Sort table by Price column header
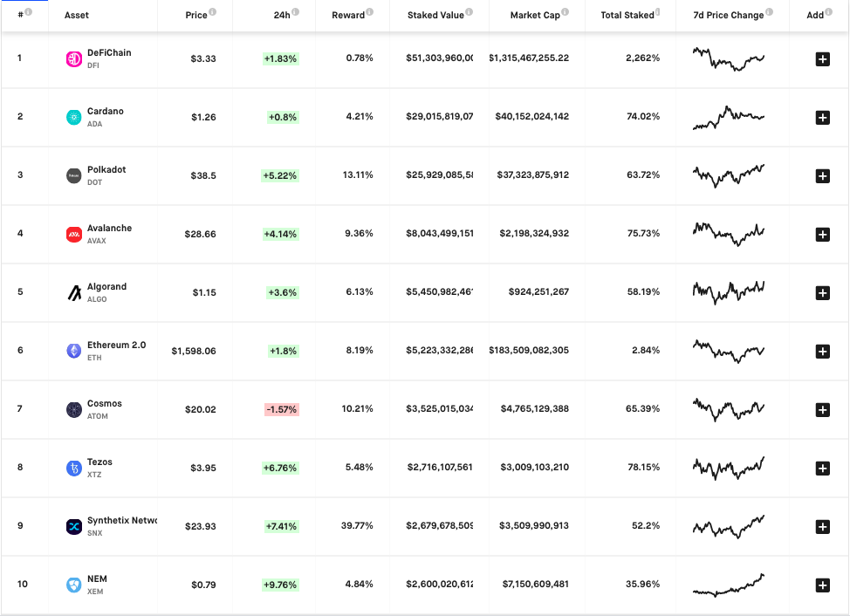The width and height of the screenshot is (850, 616). [x=195, y=15]
